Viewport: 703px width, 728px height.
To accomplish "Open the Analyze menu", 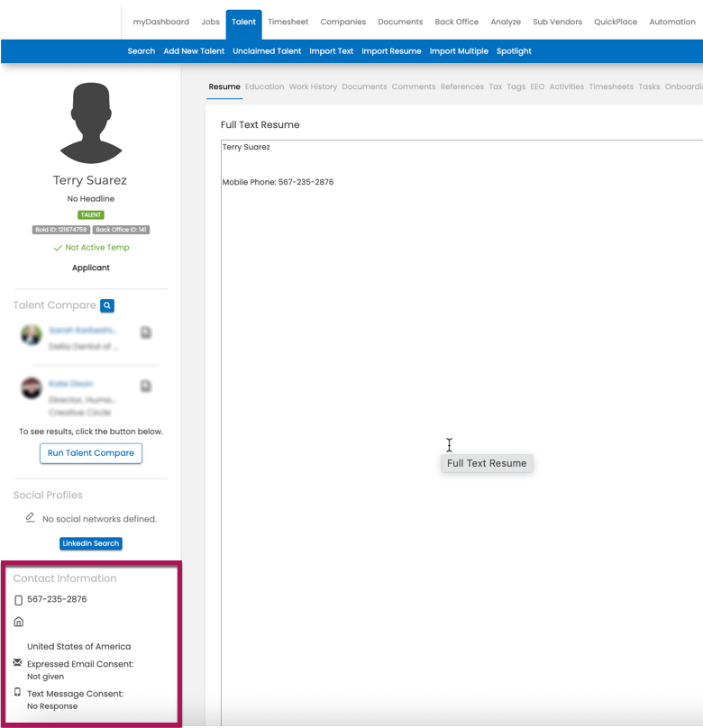I will pos(506,22).
